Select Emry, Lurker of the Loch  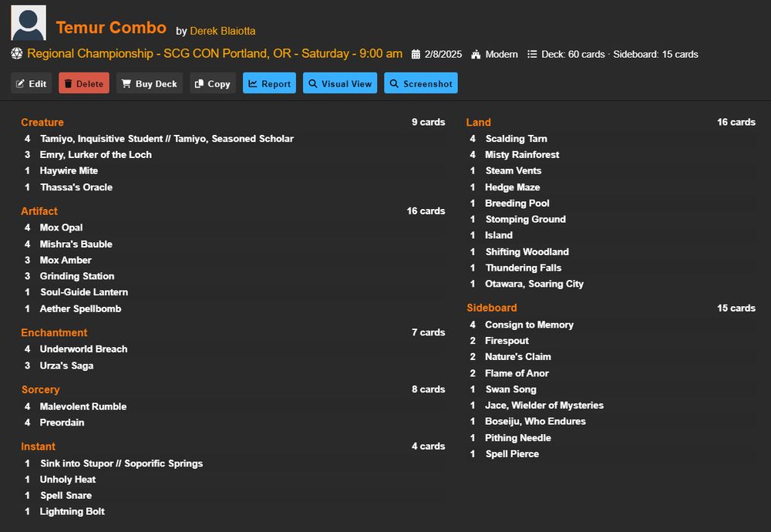pos(96,154)
